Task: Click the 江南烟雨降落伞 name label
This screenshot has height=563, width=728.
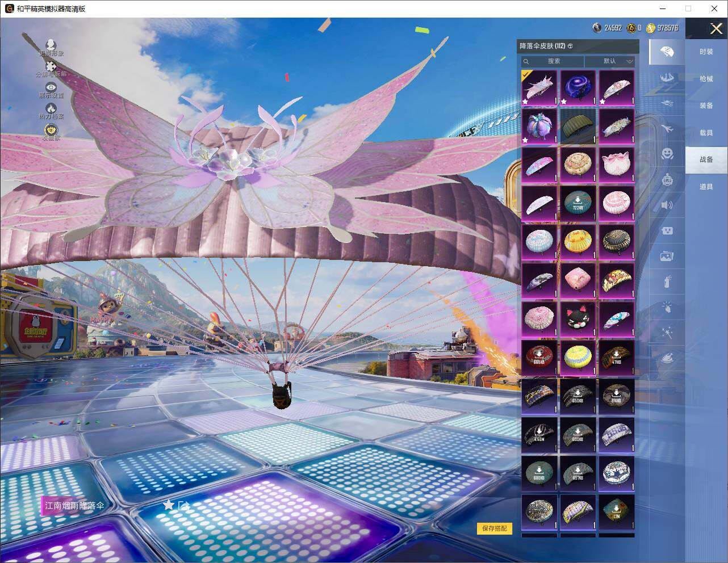Action: pos(74,505)
